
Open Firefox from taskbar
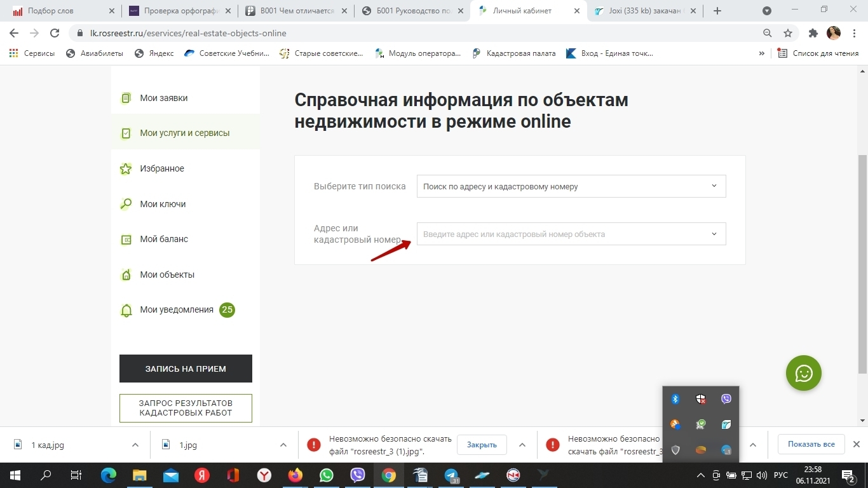click(295, 475)
